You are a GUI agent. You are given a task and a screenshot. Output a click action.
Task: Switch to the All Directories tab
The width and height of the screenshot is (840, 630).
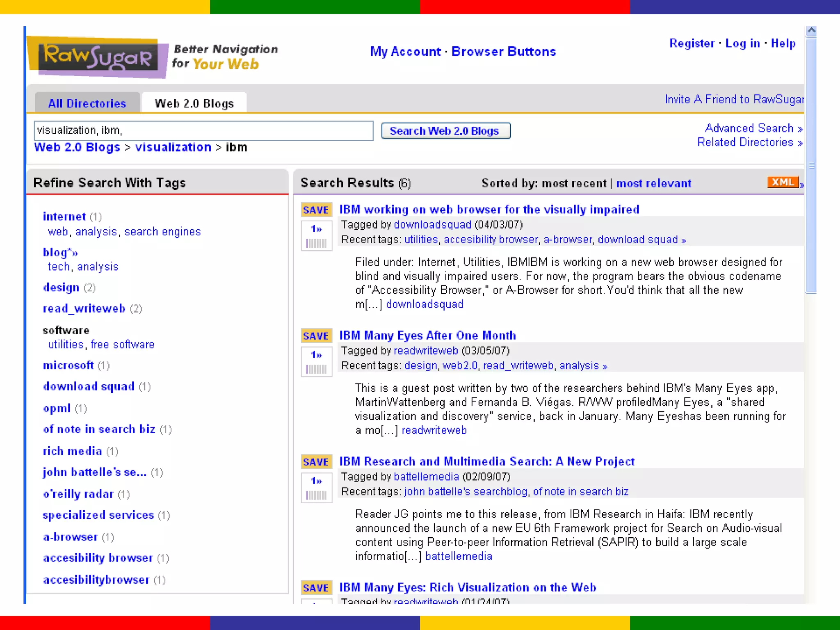(x=87, y=103)
